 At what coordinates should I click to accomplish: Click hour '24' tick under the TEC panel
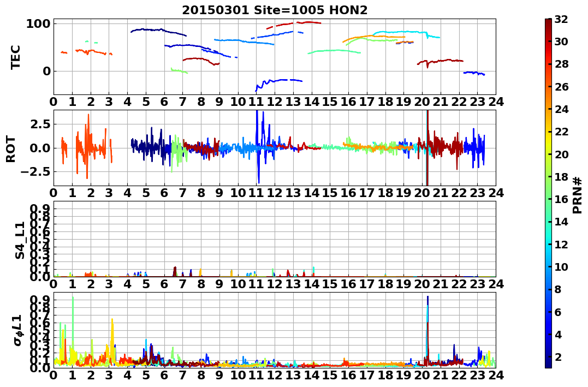496,102
